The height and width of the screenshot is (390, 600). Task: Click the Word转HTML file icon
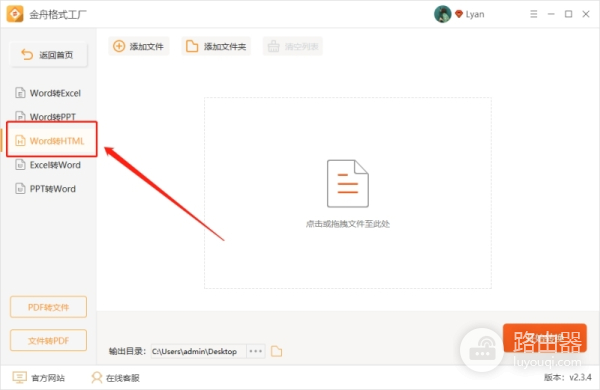pyautogui.click(x=20, y=141)
